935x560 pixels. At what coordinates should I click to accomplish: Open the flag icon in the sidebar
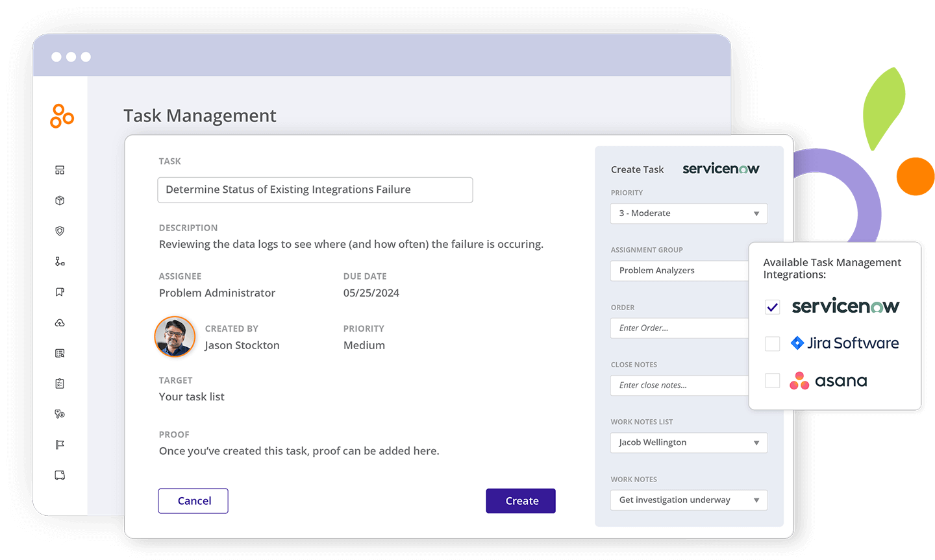click(60, 444)
